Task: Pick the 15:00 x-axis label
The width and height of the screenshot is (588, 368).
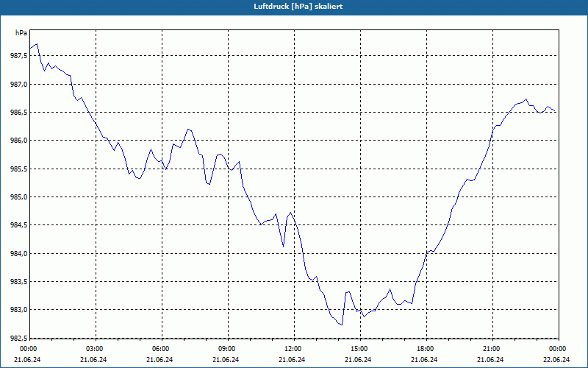Action: pos(360,349)
